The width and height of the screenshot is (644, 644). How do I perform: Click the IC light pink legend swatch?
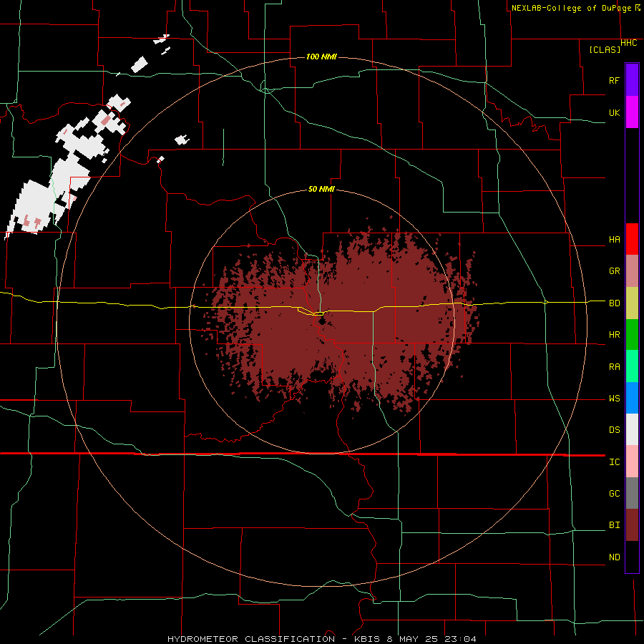(632, 462)
